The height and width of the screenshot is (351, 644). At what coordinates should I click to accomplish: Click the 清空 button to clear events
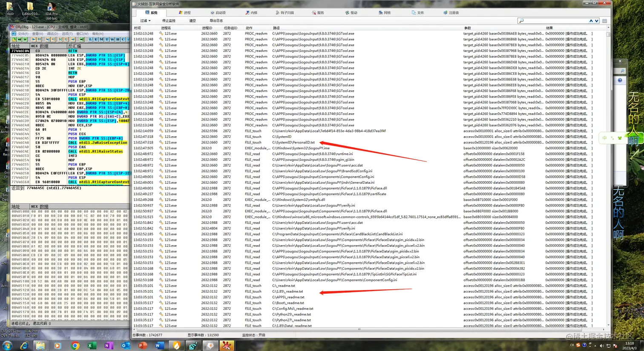(193, 20)
